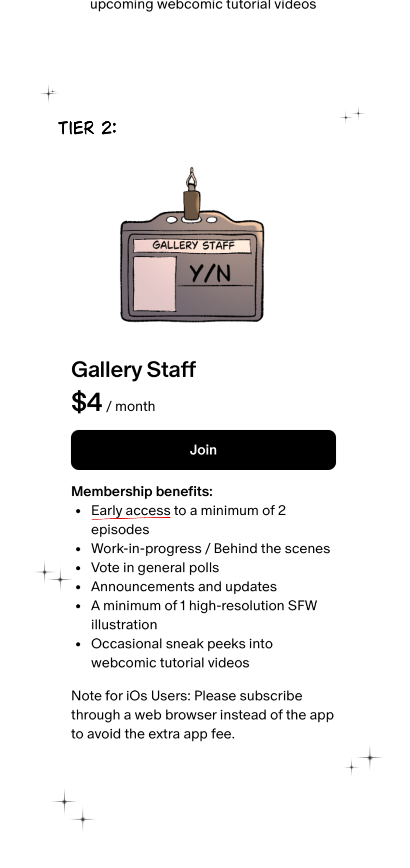Click the Y/N name on the badge
The width and height of the screenshot is (410, 868).
[210, 274]
